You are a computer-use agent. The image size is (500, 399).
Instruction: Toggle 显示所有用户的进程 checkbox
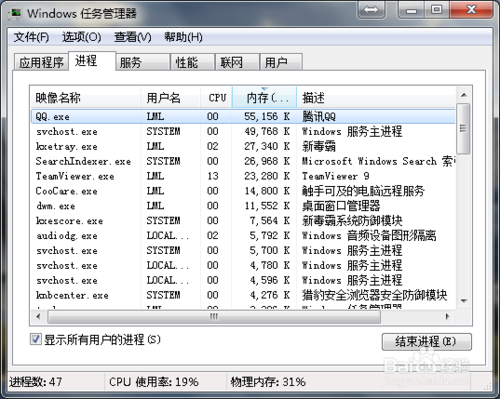[x=35, y=339]
